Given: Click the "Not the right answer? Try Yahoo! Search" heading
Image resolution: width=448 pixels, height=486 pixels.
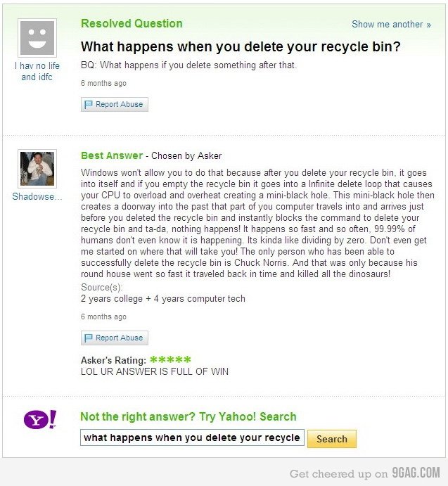Looking at the screenshot, I should [188, 416].
